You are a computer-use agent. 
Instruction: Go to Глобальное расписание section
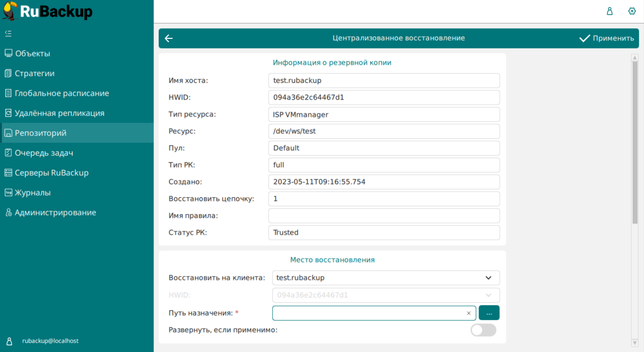click(62, 93)
